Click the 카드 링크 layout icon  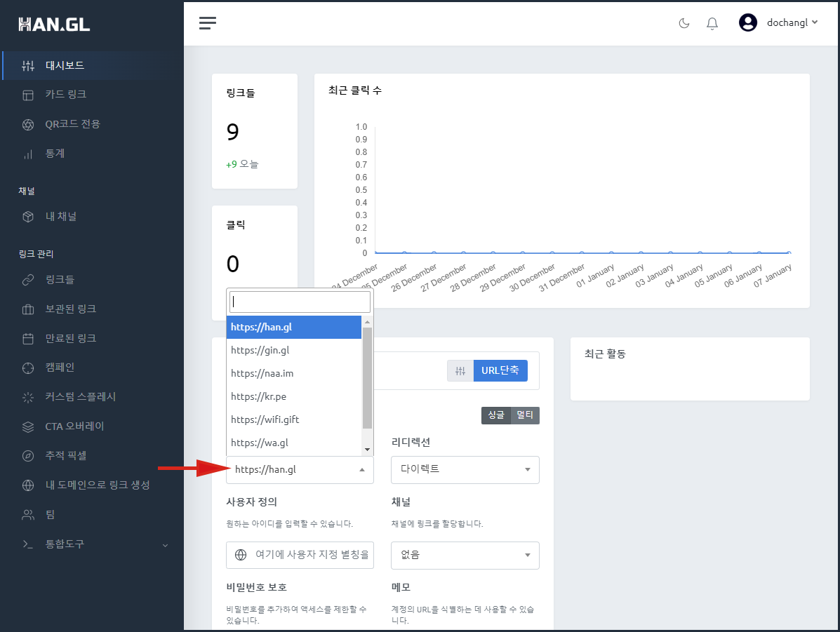(x=28, y=95)
